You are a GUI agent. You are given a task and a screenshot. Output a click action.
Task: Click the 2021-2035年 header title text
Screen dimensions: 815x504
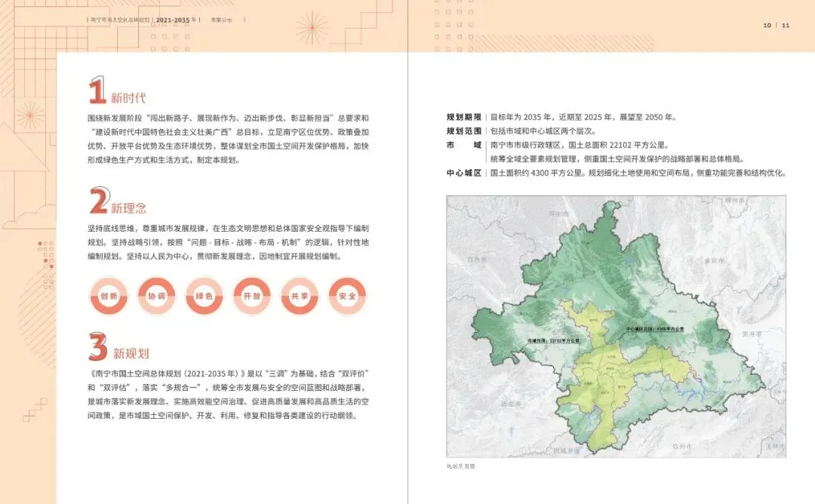(176, 20)
